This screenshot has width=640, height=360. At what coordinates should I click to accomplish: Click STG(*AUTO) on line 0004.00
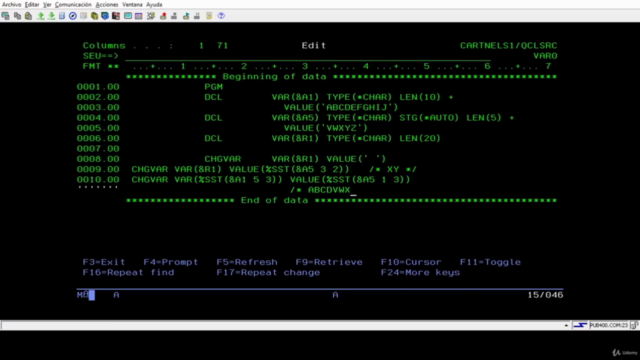point(429,118)
